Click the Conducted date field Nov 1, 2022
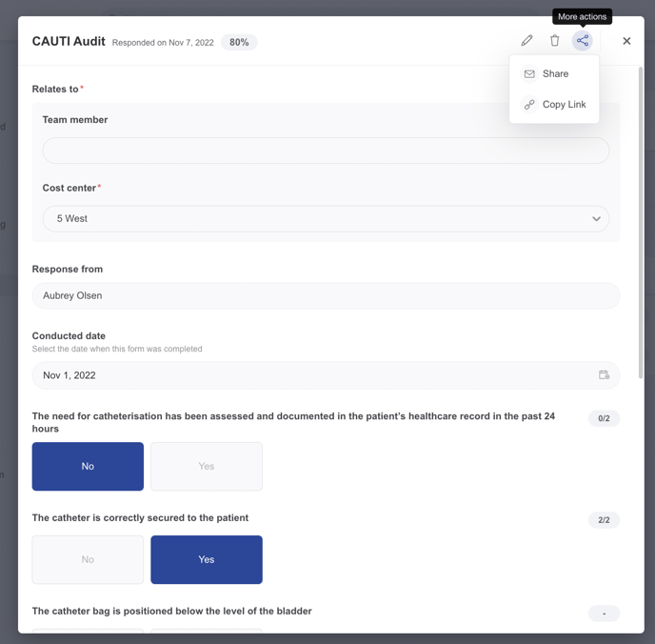The height and width of the screenshot is (644, 655). coord(326,374)
